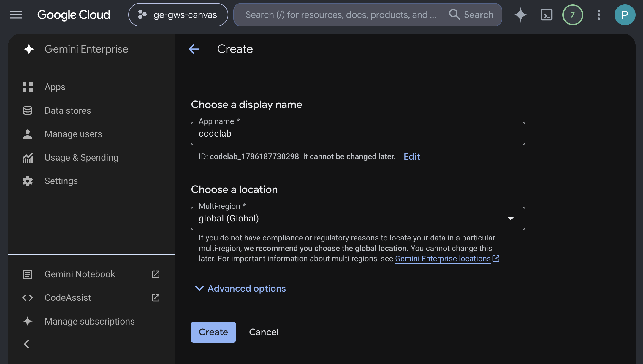Click the Multi-region dropdown arrow

(511, 218)
